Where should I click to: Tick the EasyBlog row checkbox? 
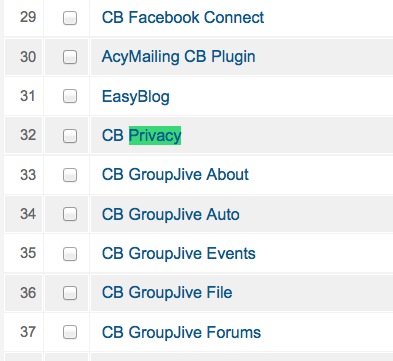point(70,96)
